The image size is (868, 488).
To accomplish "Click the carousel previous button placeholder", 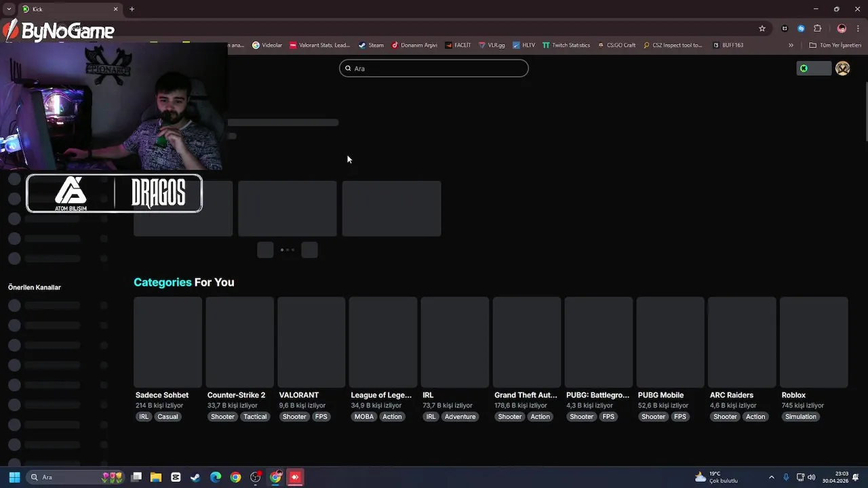I will pyautogui.click(x=265, y=250).
